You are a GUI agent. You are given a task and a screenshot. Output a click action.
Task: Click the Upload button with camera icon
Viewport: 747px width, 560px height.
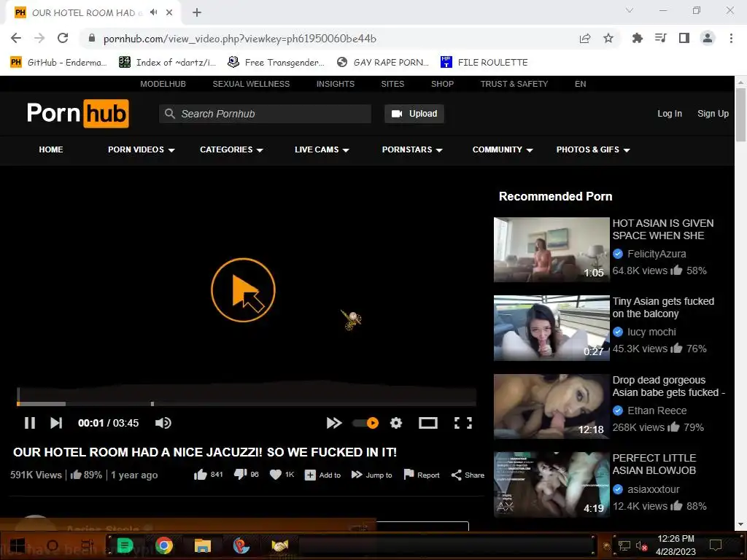click(414, 114)
